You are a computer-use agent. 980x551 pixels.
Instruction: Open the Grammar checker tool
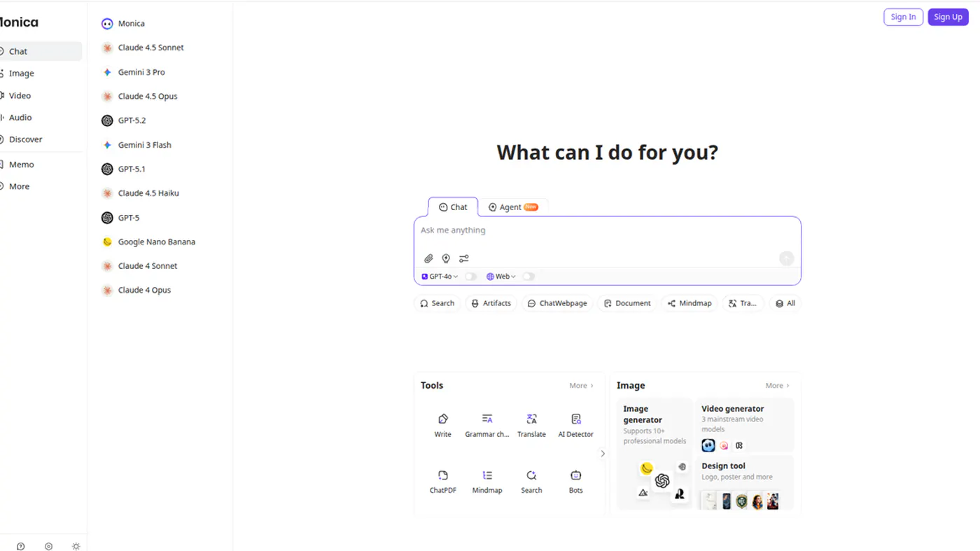[487, 425]
